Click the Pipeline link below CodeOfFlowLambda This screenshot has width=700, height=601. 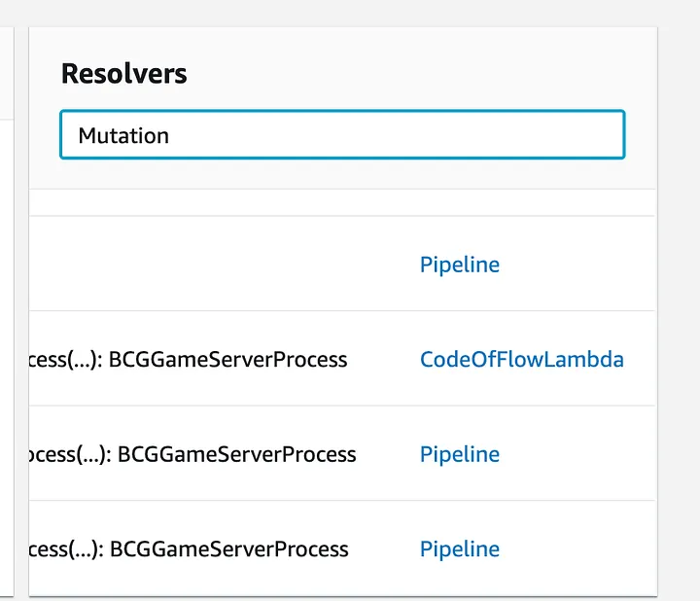coord(459,454)
